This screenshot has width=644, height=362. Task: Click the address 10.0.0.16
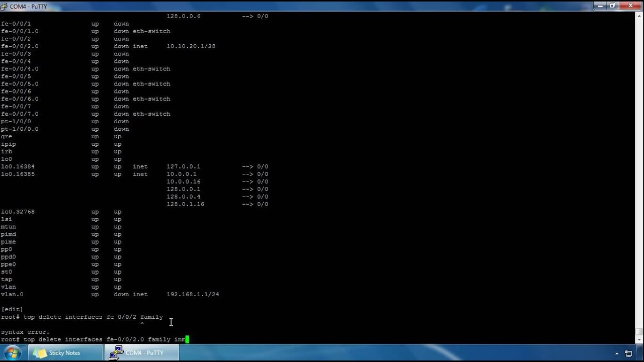(183, 182)
